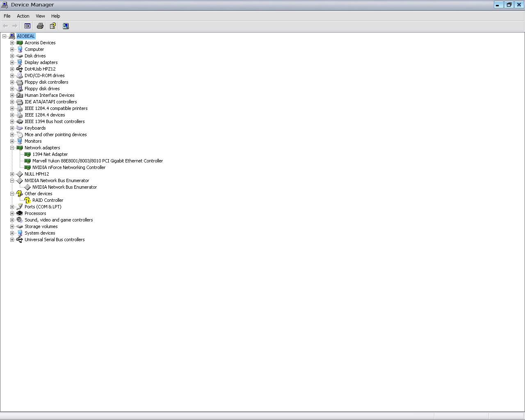Open the Help menu
The width and height of the screenshot is (525, 420).
tap(56, 16)
